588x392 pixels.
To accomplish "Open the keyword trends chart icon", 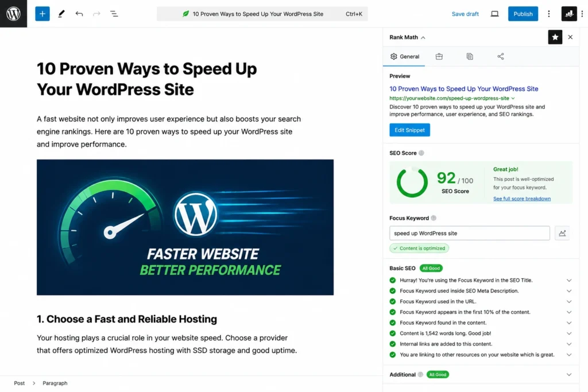I will click(562, 233).
